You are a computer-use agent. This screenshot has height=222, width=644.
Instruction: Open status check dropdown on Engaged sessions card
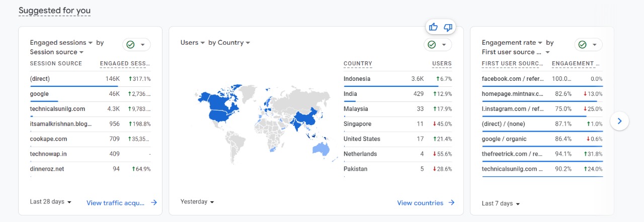(x=136, y=45)
